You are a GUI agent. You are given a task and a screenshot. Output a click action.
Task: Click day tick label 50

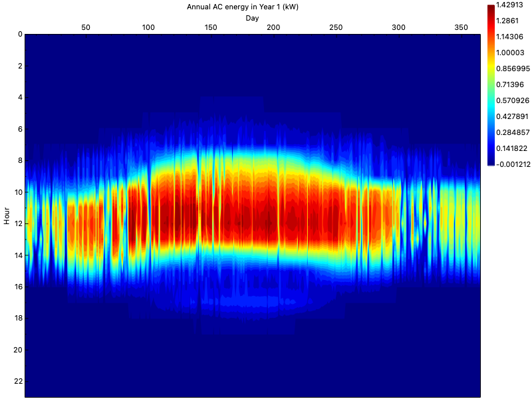86,27
